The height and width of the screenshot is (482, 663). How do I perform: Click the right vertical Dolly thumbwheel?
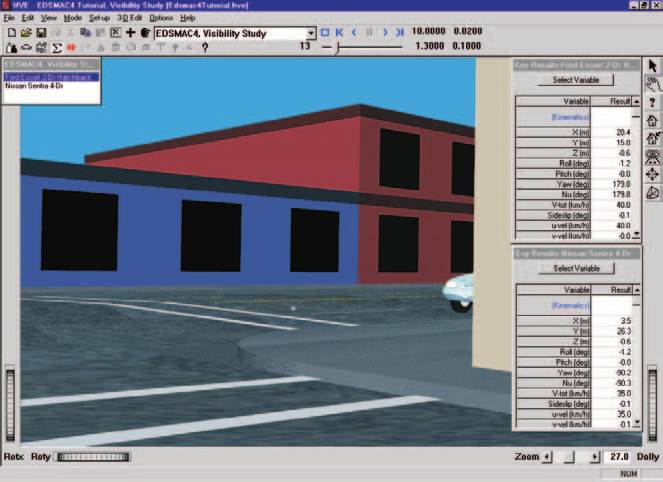click(x=652, y=405)
